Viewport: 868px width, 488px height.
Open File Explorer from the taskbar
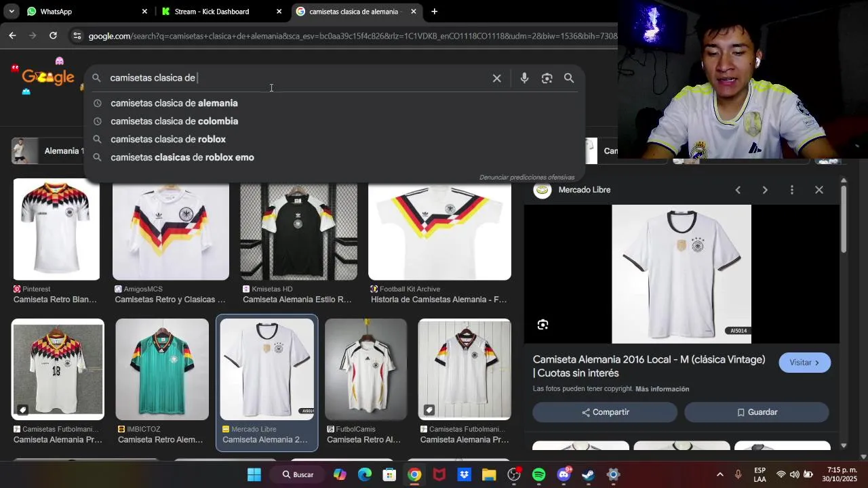click(x=489, y=474)
